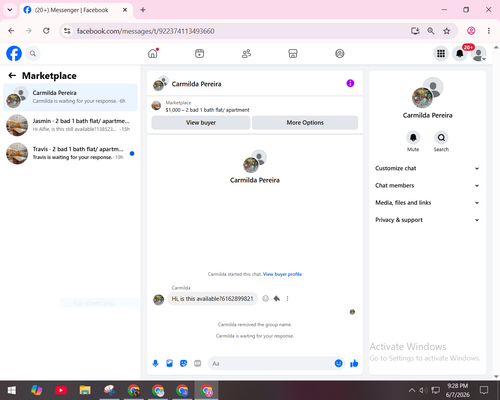The height and width of the screenshot is (400, 500).
Task: Open site information icon in address bar
Action: click(67, 31)
